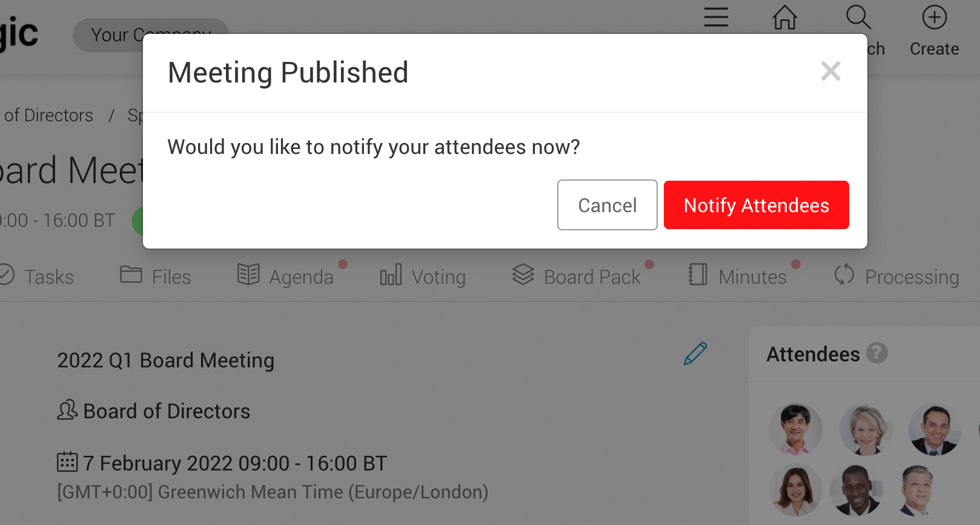
Task: Click the hamburger menu icon
Action: tap(715, 18)
